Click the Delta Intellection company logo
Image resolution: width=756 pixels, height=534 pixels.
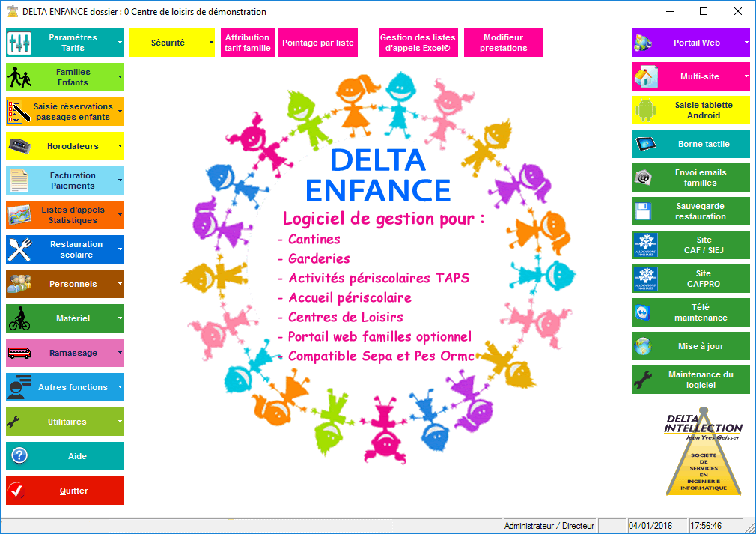point(703,454)
